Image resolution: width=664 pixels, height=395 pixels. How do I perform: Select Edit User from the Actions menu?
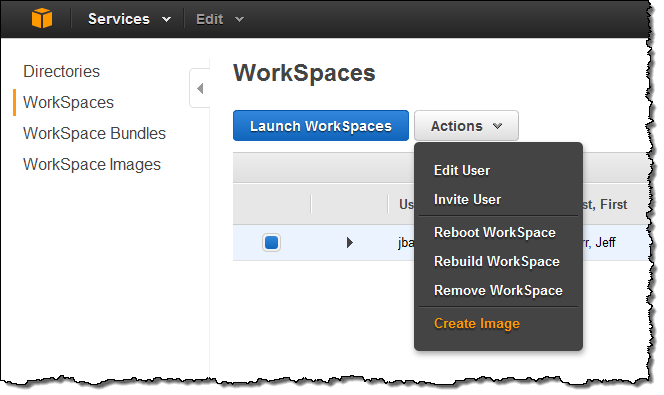462,170
